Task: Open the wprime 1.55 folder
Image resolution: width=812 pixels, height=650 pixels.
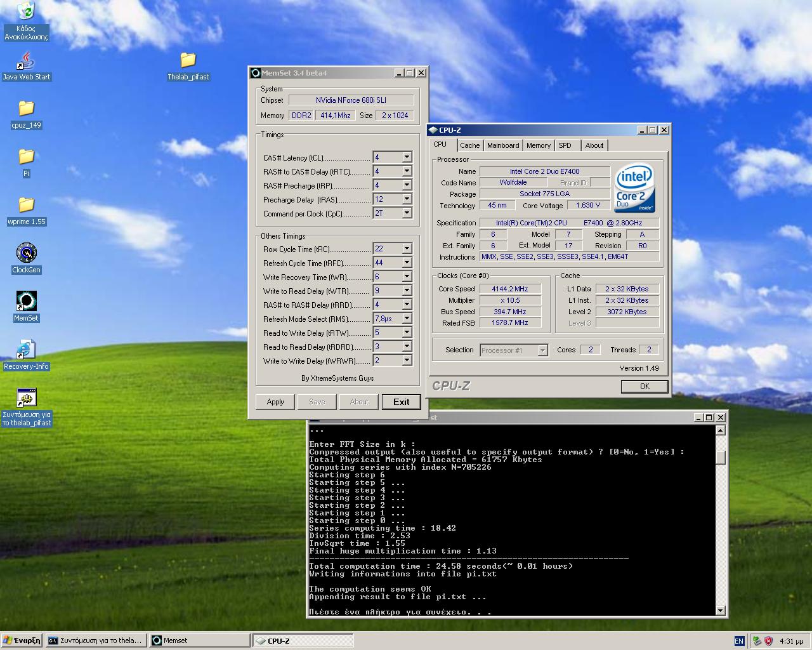Action: (26, 205)
